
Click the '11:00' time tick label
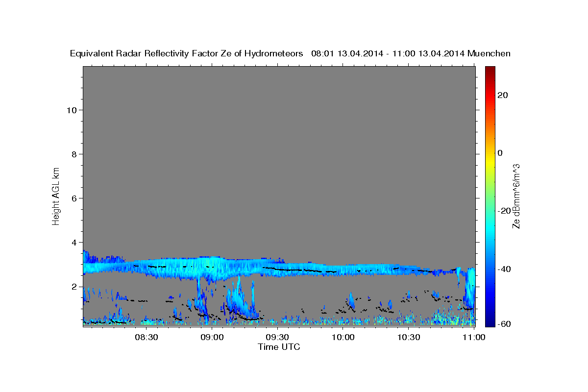pyautogui.click(x=473, y=338)
